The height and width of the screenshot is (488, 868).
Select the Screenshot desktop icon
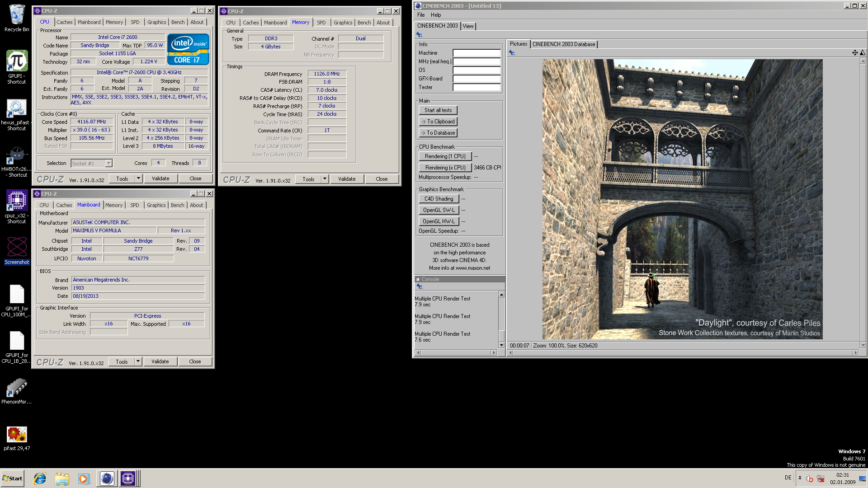point(17,251)
